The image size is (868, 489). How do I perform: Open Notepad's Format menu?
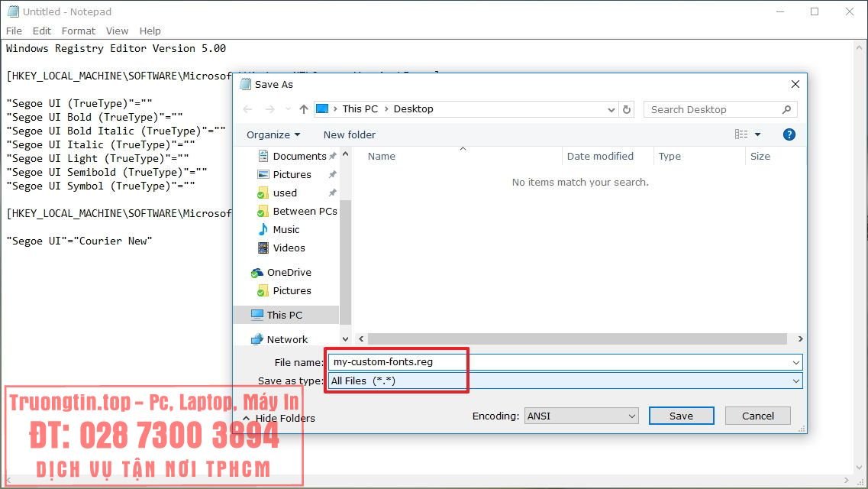pyautogui.click(x=78, y=31)
